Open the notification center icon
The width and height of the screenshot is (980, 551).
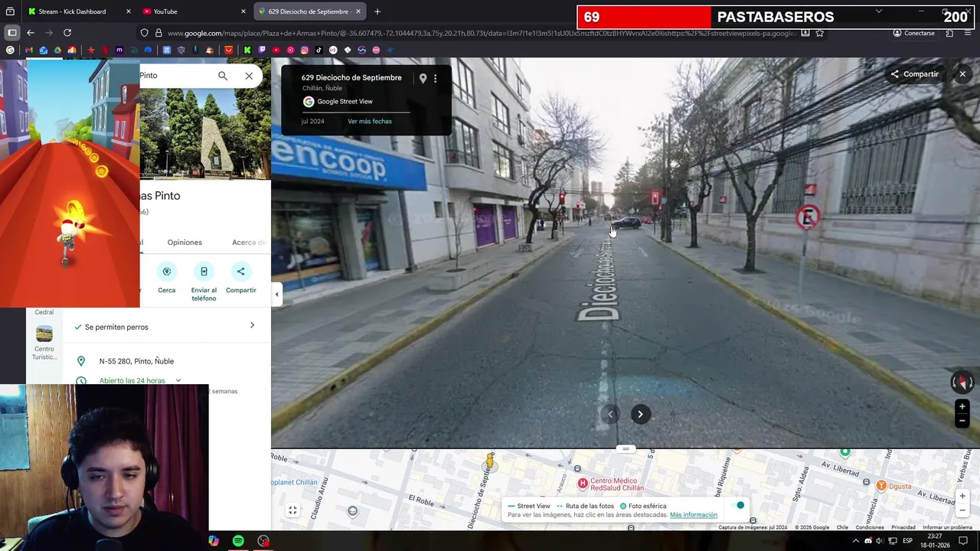click(963, 541)
